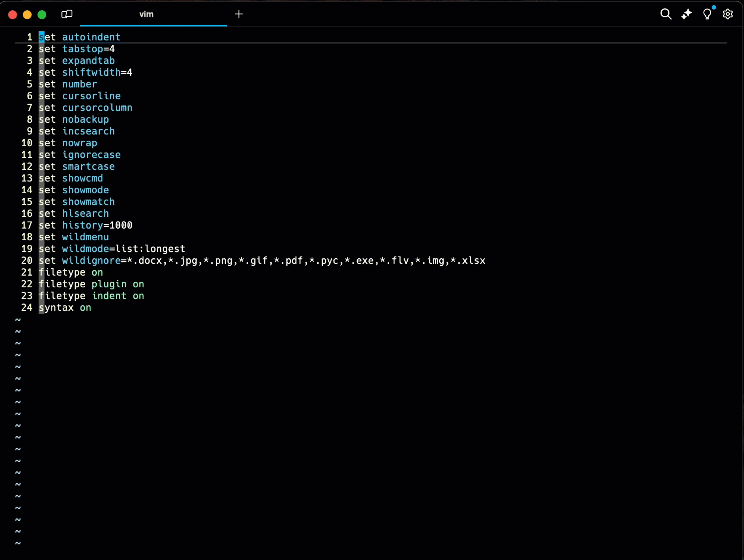Click the word number on line 5
Screen dimensions: 744x560
[x=79, y=84]
